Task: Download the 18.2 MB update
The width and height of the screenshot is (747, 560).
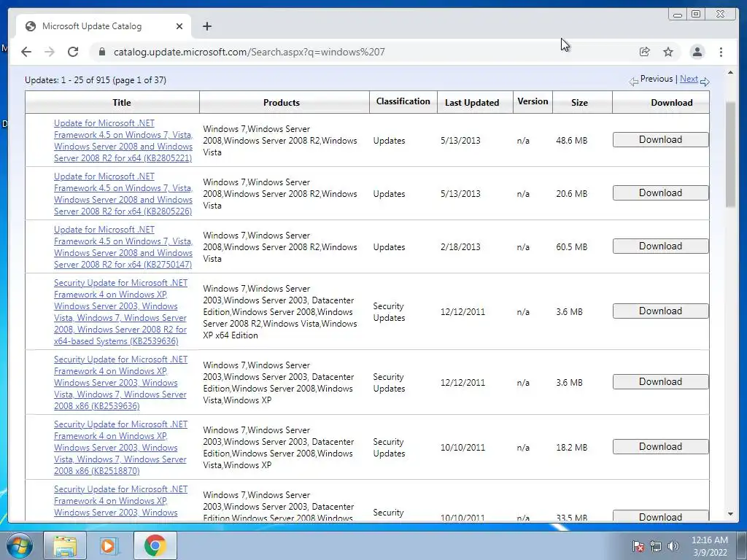Action: pyautogui.click(x=660, y=447)
